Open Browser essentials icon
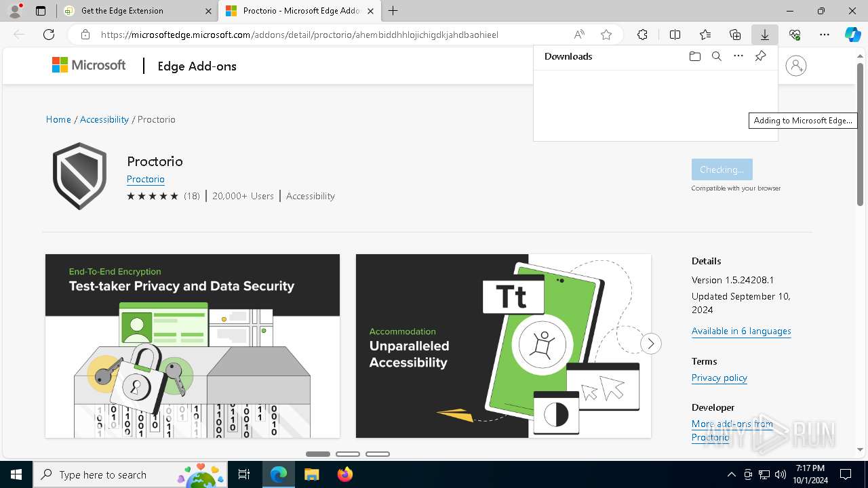This screenshot has width=868, height=488. coord(795,35)
